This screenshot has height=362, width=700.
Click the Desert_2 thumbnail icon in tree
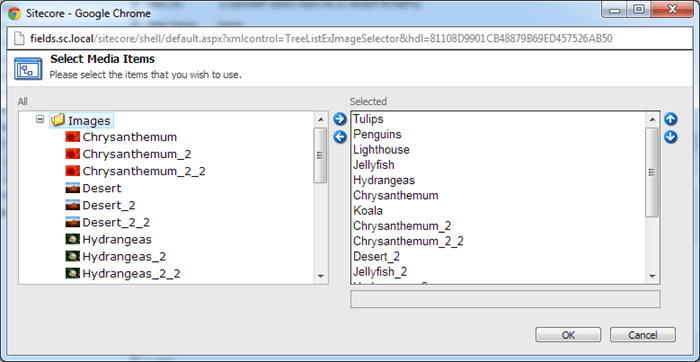point(72,205)
